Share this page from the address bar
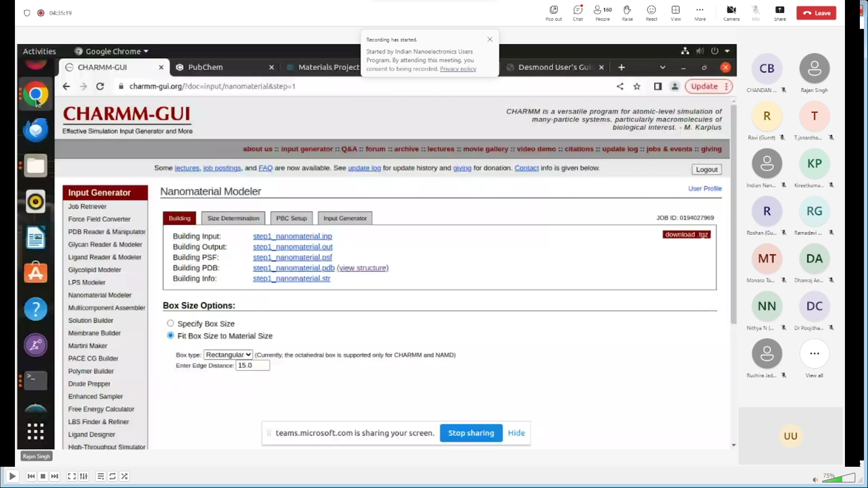The width and height of the screenshot is (868, 488). click(x=620, y=86)
